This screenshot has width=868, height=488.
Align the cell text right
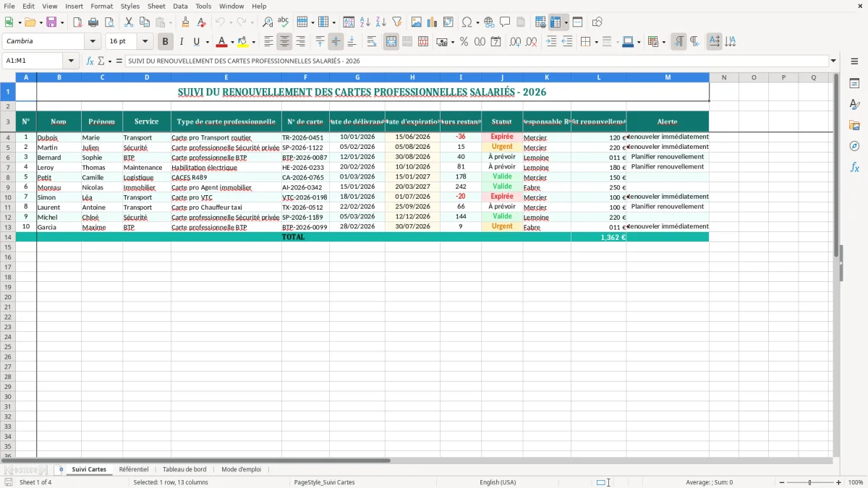(301, 42)
